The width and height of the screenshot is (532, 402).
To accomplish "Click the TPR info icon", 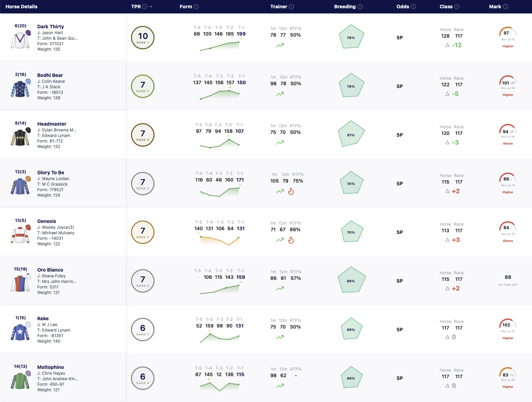I will 145,7.
